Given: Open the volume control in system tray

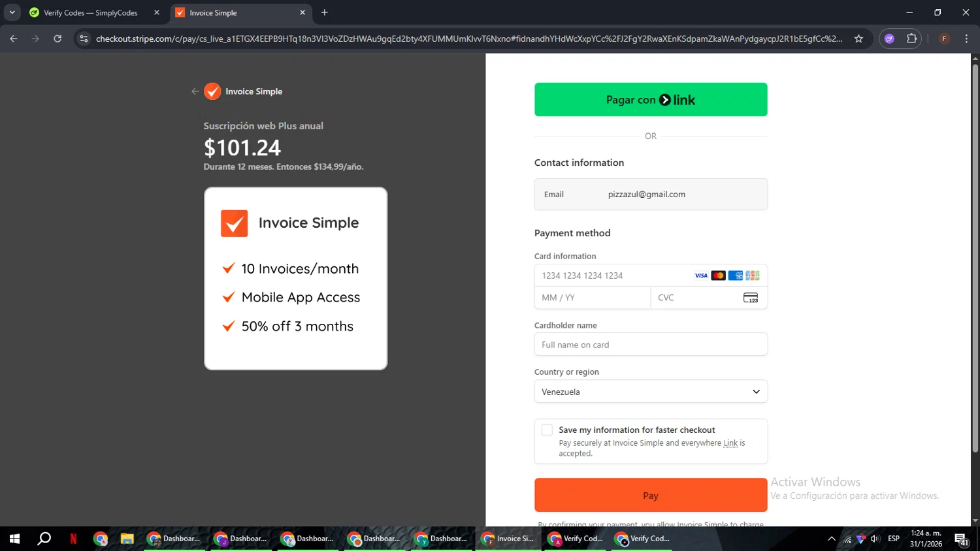Looking at the screenshot, I should (875, 539).
